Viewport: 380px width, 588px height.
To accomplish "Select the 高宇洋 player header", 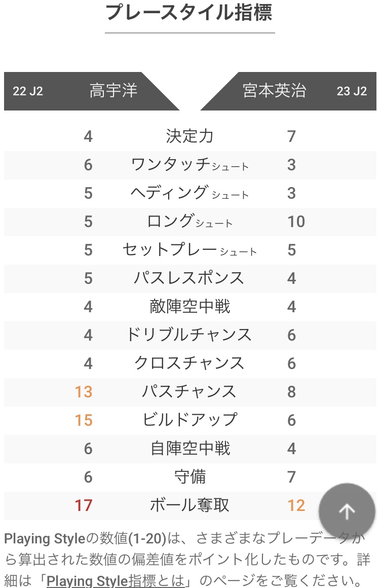I will point(113,91).
